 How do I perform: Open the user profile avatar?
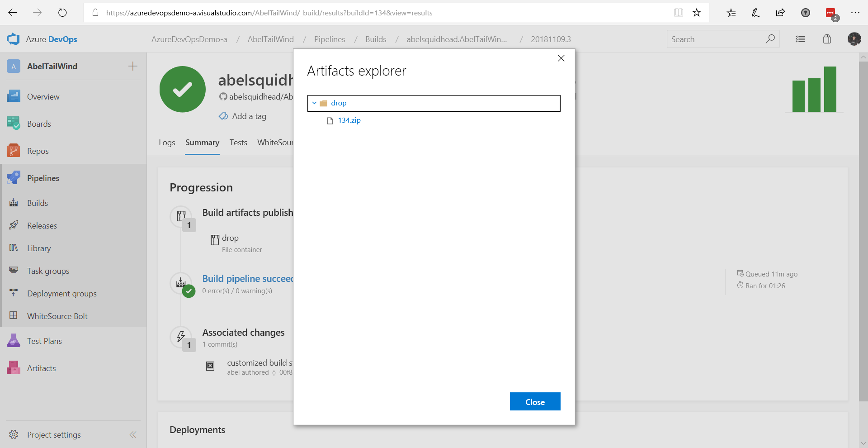854,39
